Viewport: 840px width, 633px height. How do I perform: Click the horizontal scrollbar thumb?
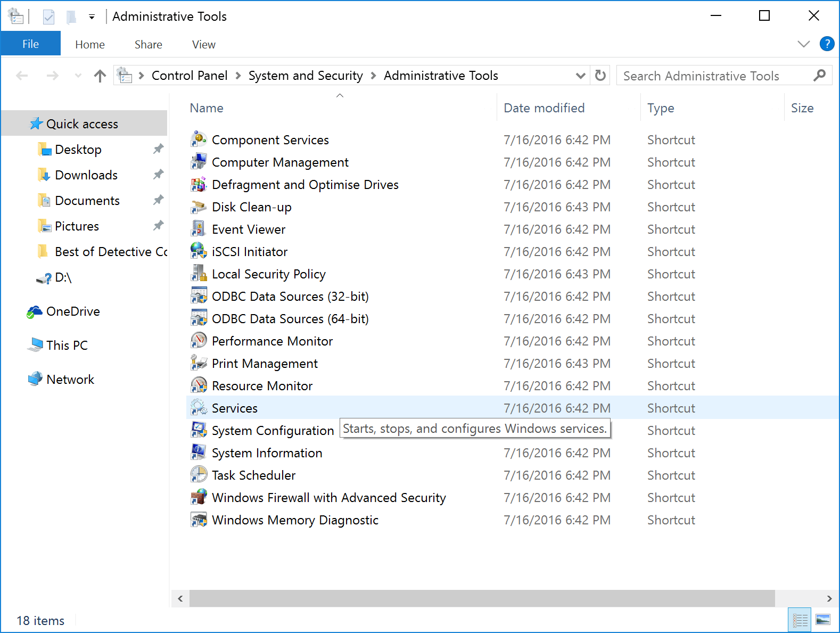pos(482,598)
